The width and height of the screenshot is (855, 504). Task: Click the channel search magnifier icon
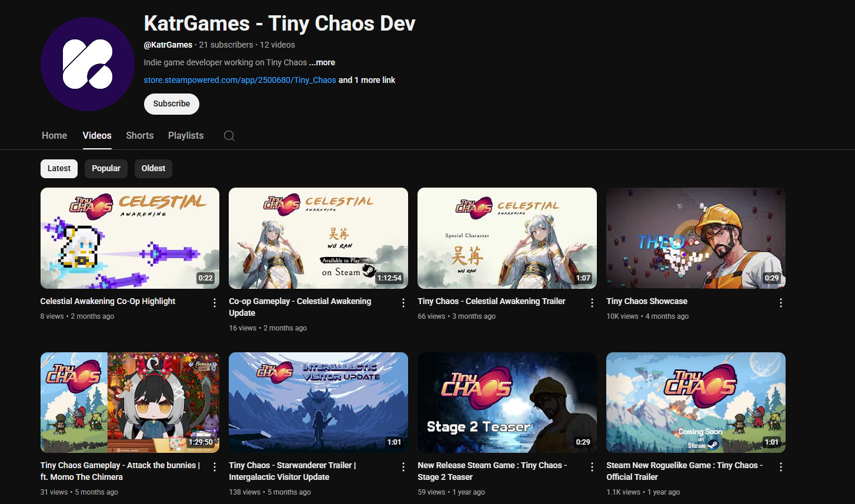229,136
